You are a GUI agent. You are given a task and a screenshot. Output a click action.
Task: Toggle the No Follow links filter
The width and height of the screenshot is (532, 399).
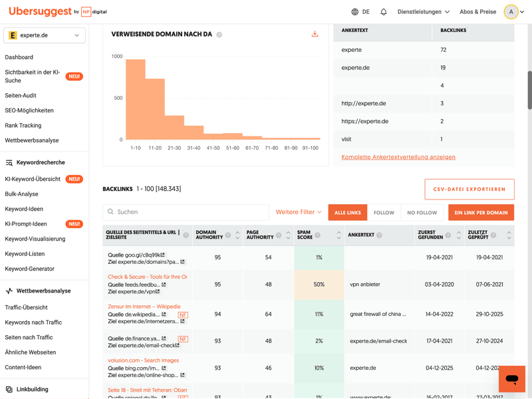tap(422, 213)
